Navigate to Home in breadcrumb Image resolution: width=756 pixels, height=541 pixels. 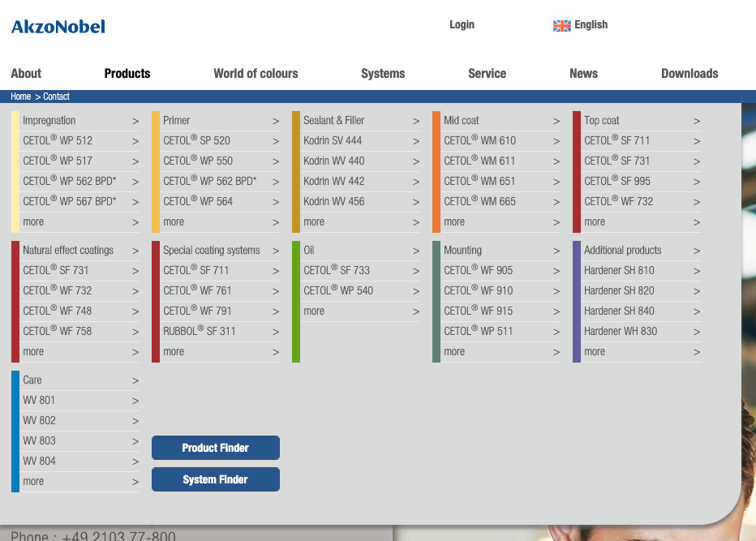coord(20,97)
